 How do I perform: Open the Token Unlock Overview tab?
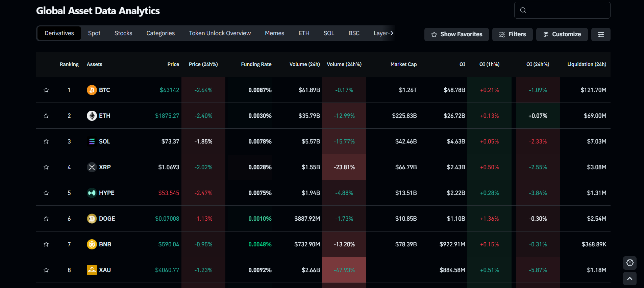220,33
